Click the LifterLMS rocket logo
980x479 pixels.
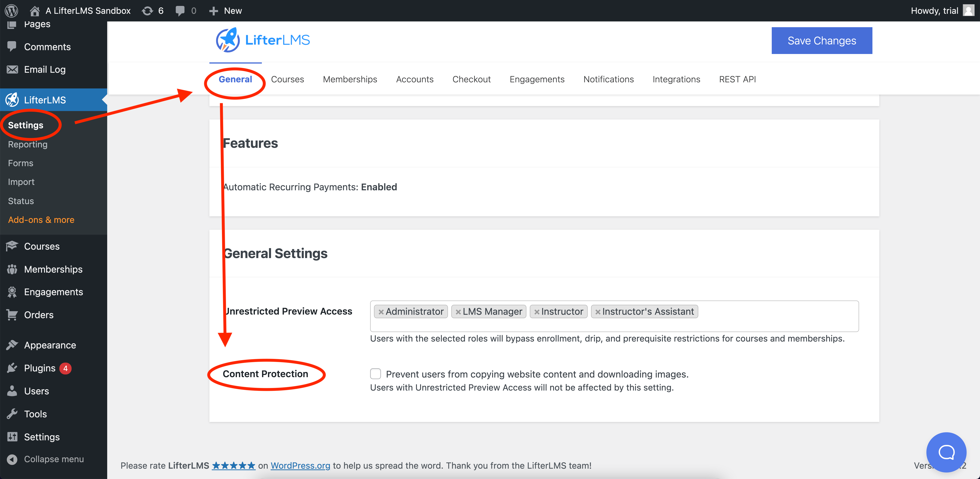pyautogui.click(x=228, y=40)
